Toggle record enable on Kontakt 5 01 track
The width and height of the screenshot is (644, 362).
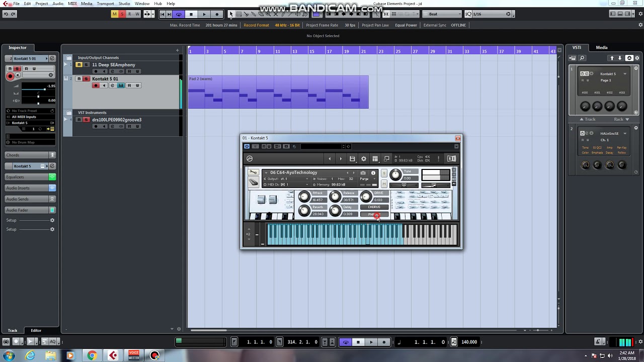pyautogui.click(x=96, y=85)
